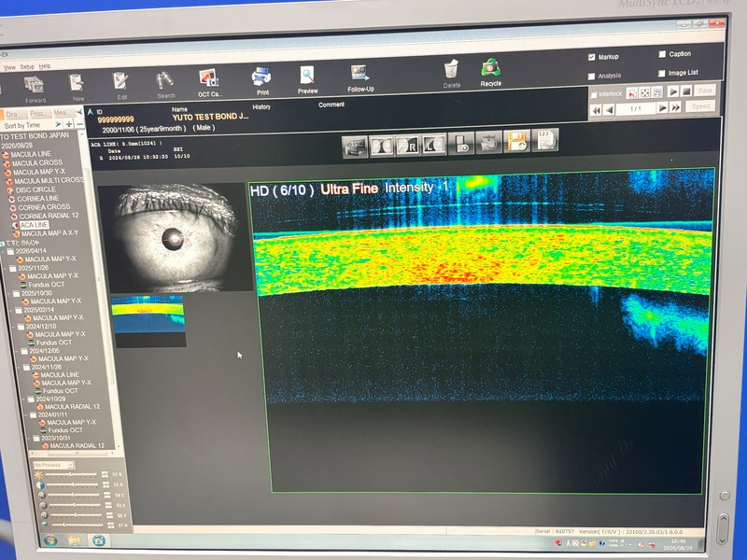Click the Delete trash can icon
This screenshot has width=747, height=560.
point(451,70)
